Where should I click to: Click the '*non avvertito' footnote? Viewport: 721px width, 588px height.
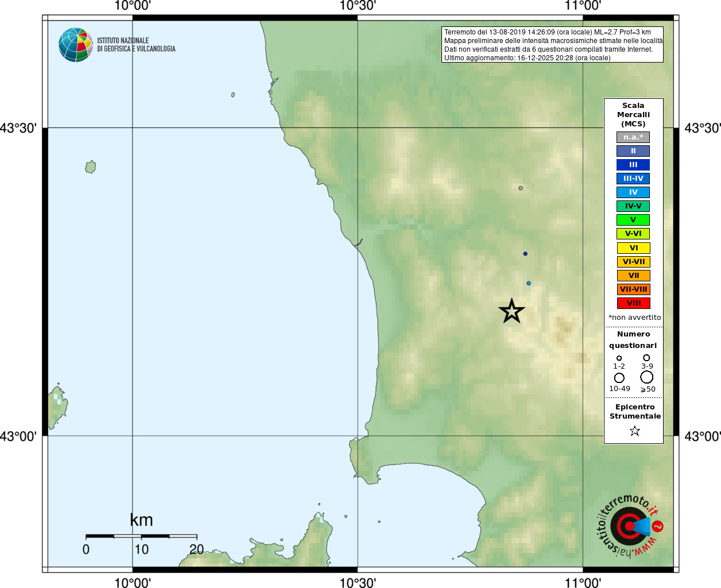634,318
